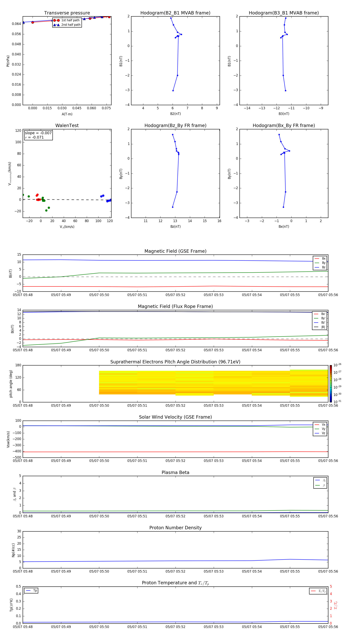Select the '1st half path' legend entry

click(x=66, y=20)
